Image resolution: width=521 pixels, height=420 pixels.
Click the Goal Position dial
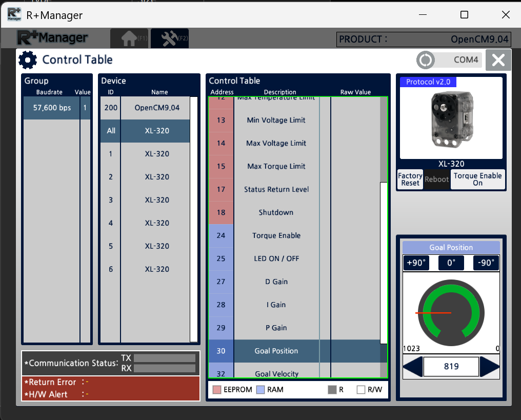pyautogui.click(x=451, y=313)
